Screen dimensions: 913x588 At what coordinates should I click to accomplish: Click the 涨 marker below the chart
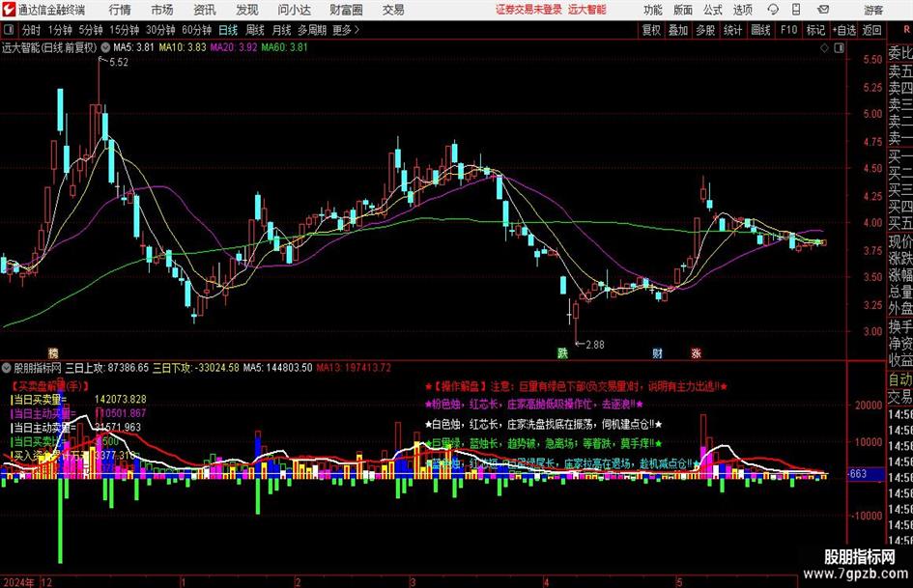[x=696, y=352]
